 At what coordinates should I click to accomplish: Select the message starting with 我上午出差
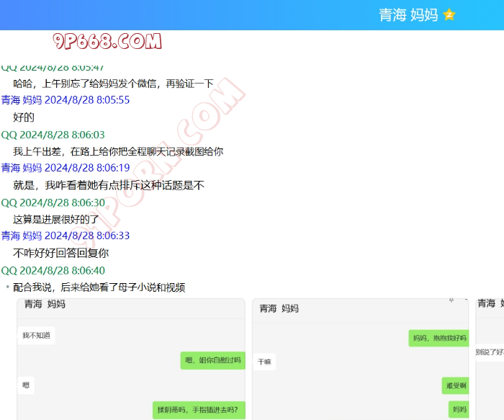pos(118,151)
